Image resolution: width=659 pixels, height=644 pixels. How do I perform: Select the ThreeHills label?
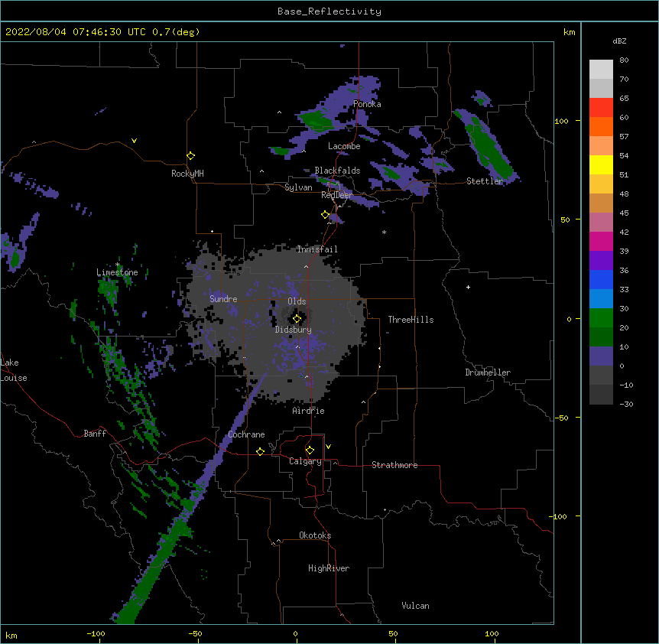[411, 320]
